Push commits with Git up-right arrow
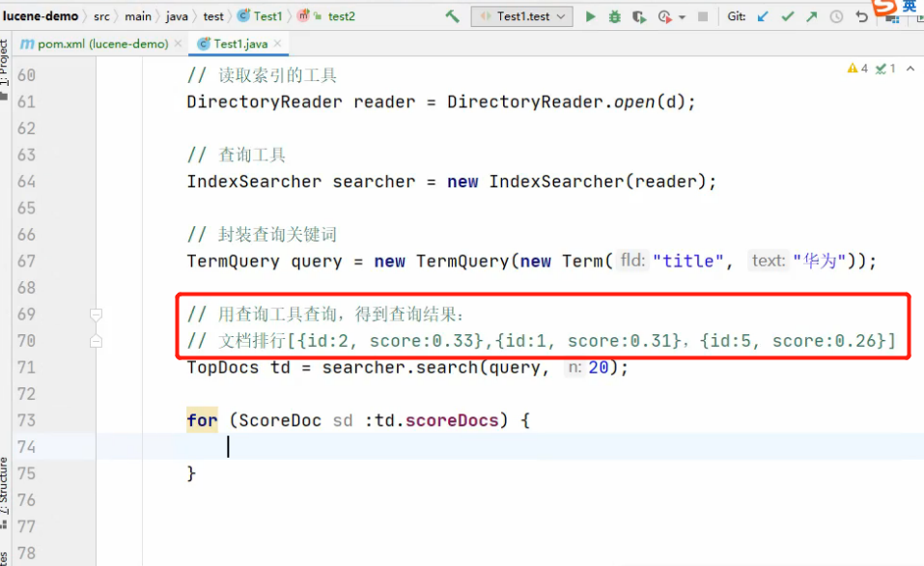The width and height of the screenshot is (924, 566). [811, 16]
